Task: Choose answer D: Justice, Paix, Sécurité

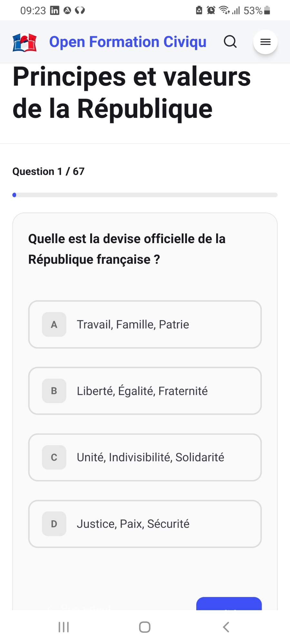Action: tap(145, 524)
